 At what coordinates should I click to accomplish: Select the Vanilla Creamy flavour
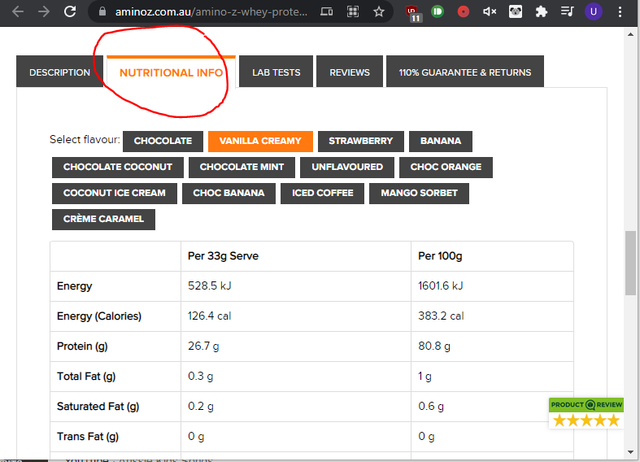pyautogui.click(x=260, y=141)
